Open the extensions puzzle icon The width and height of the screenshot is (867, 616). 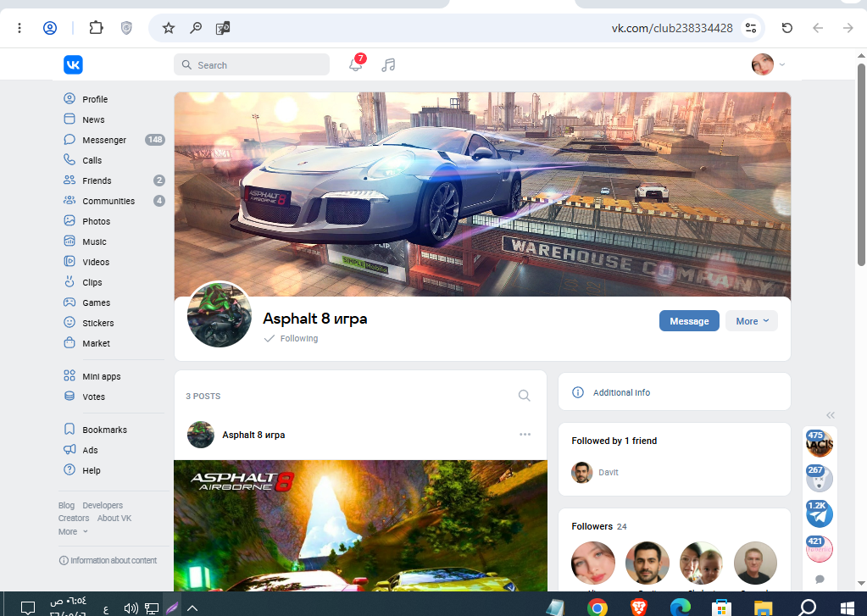coord(97,28)
